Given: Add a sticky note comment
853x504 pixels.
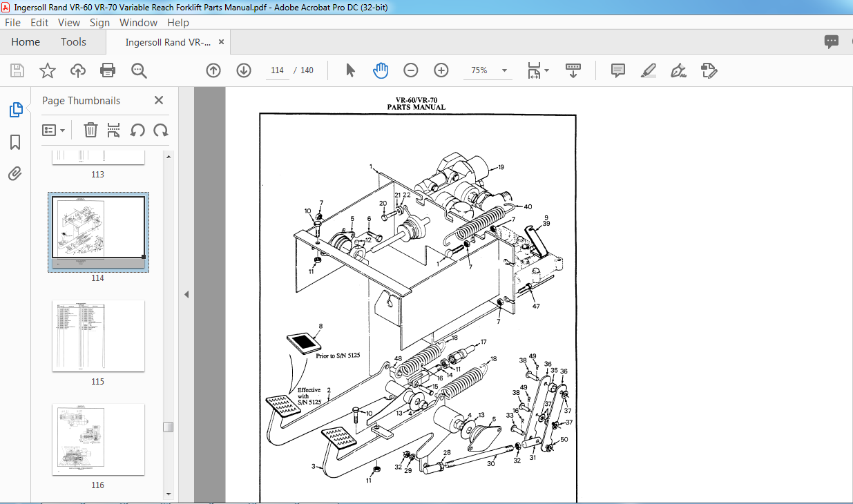Looking at the screenshot, I should [618, 70].
